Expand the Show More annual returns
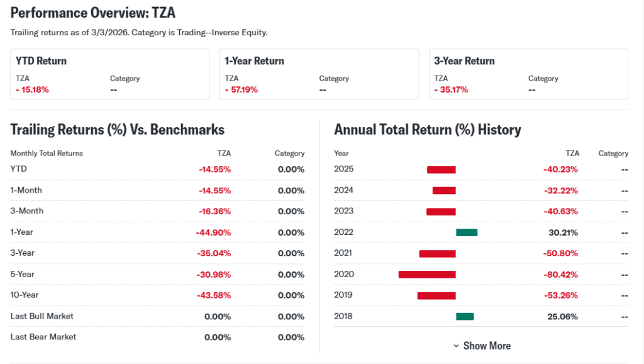This screenshot has width=644, height=364. tap(482, 346)
